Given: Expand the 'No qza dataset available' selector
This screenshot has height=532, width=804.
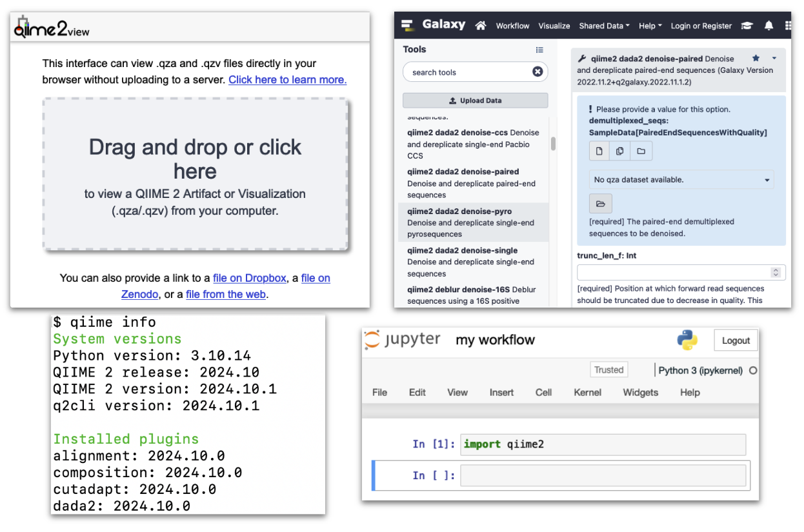Looking at the screenshot, I should tap(681, 180).
